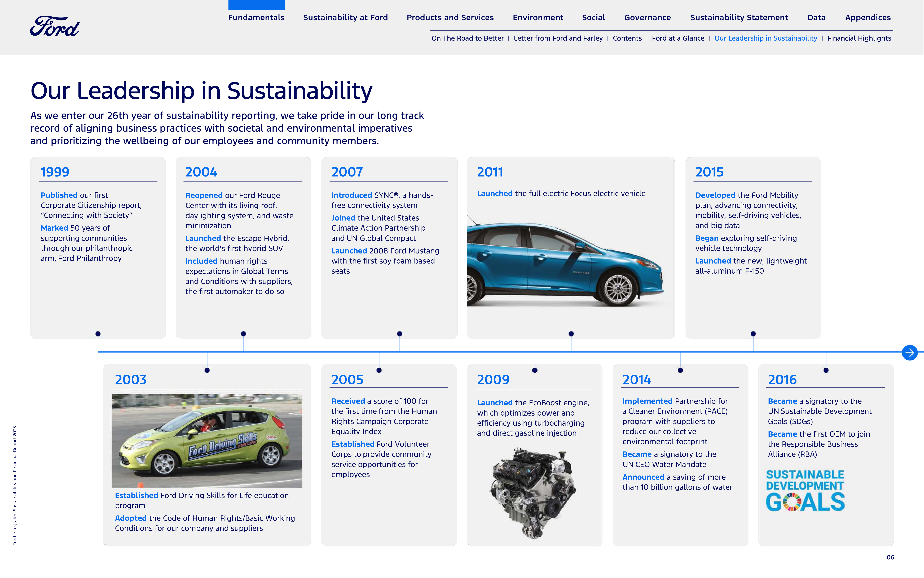Click the 2005 timeline dot
Viewport: 924px width, 578px height.
click(379, 370)
